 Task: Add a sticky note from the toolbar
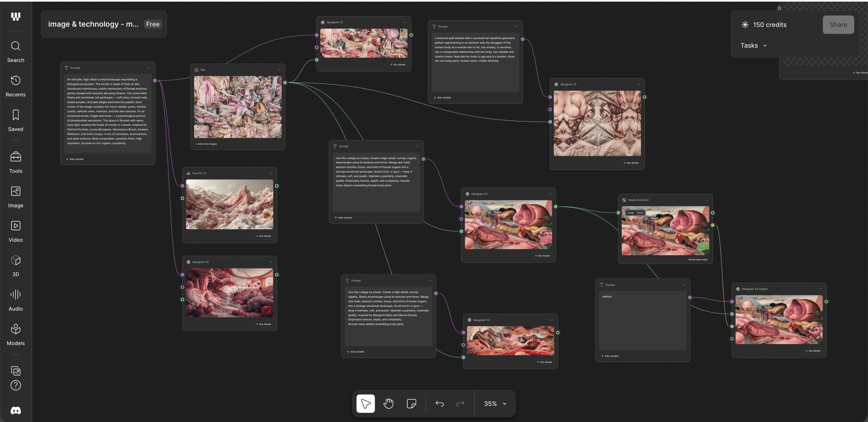pyautogui.click(x=411, y=403)
